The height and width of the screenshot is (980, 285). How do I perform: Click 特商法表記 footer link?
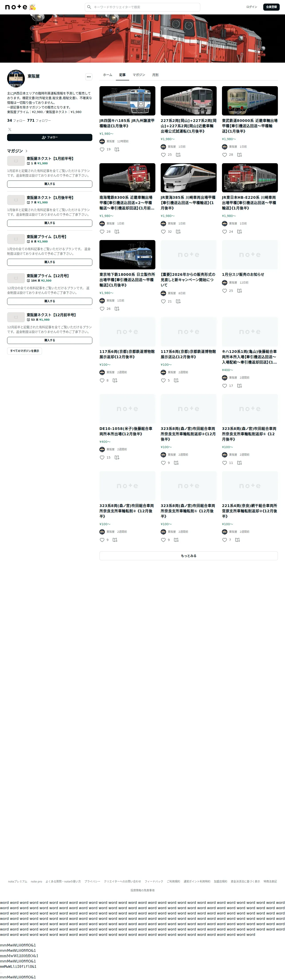point(270,881)
